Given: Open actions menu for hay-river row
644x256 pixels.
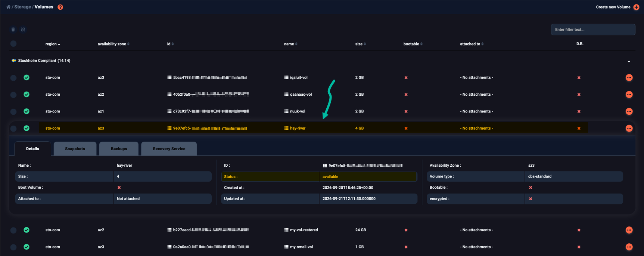Looking at the screenshot, I should [629, 128].
